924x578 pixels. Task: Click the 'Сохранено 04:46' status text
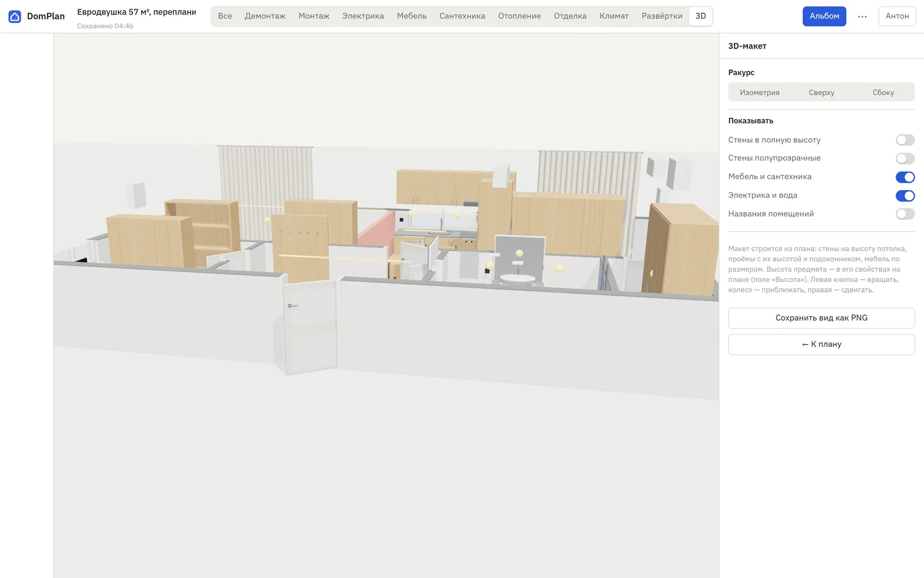pyautogui.click(x=105, y=26)
